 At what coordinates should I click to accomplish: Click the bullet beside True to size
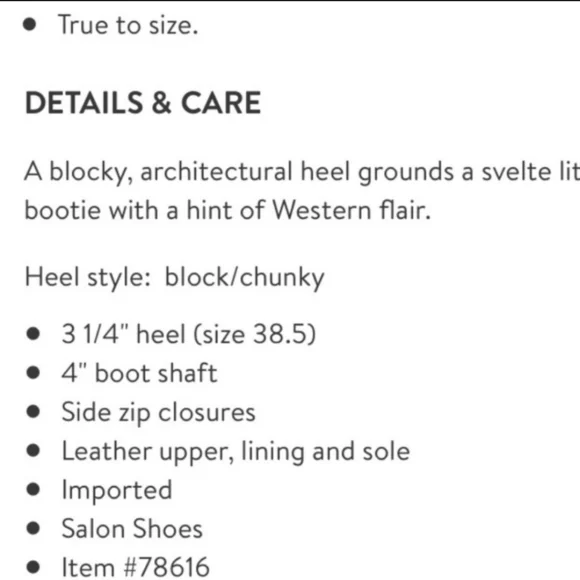pos(30,25)
